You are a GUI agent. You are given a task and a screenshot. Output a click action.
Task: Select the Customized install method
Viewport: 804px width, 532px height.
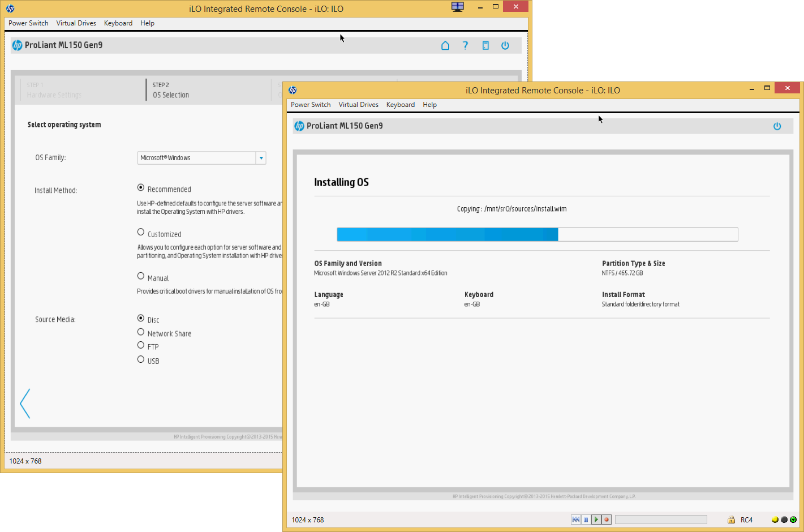(141, 232)
